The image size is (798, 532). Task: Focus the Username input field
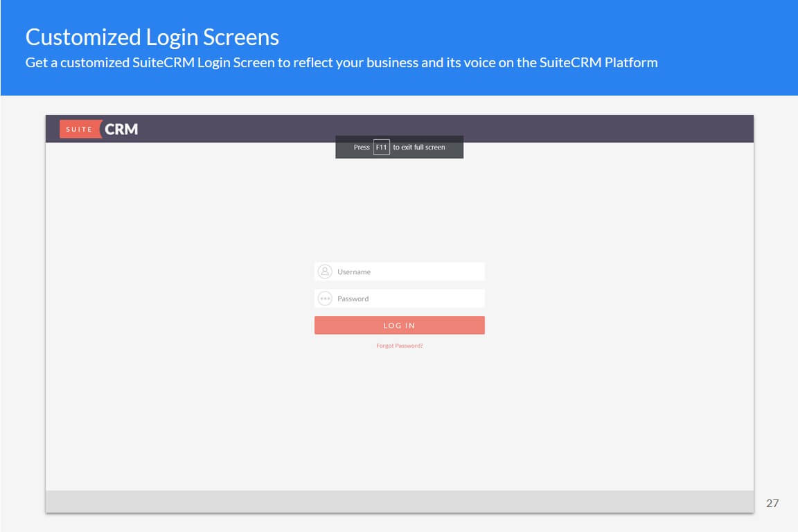[x=400, y=272]
